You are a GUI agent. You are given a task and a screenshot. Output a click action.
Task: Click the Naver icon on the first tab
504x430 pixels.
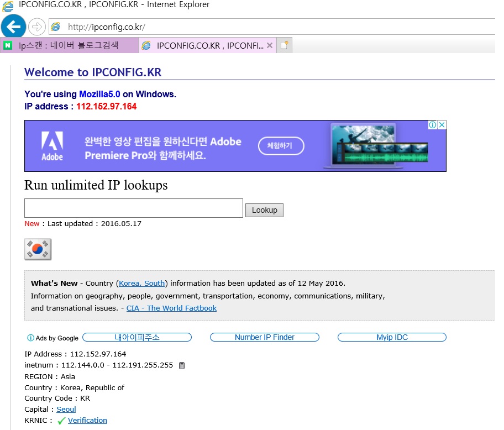click(8, 45)
